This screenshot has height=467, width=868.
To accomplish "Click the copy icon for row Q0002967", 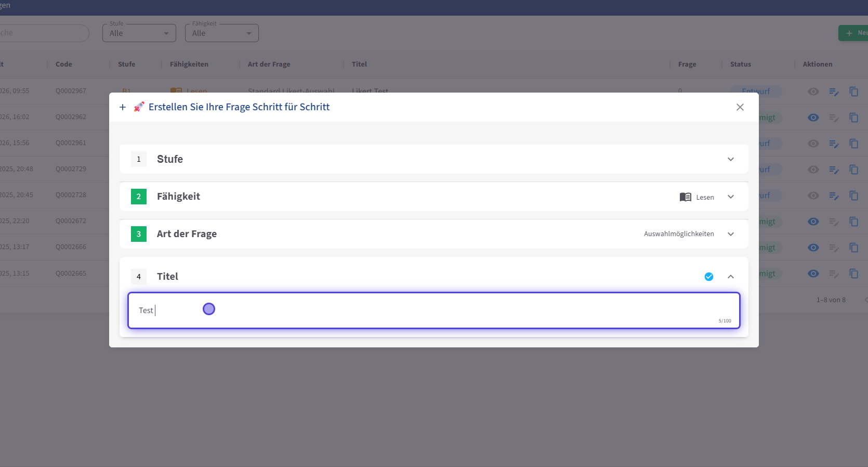I will tap(853, 92).
